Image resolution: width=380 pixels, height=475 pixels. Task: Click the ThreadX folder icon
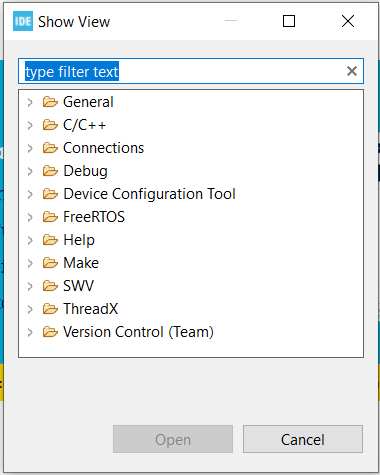click(50, 309)
